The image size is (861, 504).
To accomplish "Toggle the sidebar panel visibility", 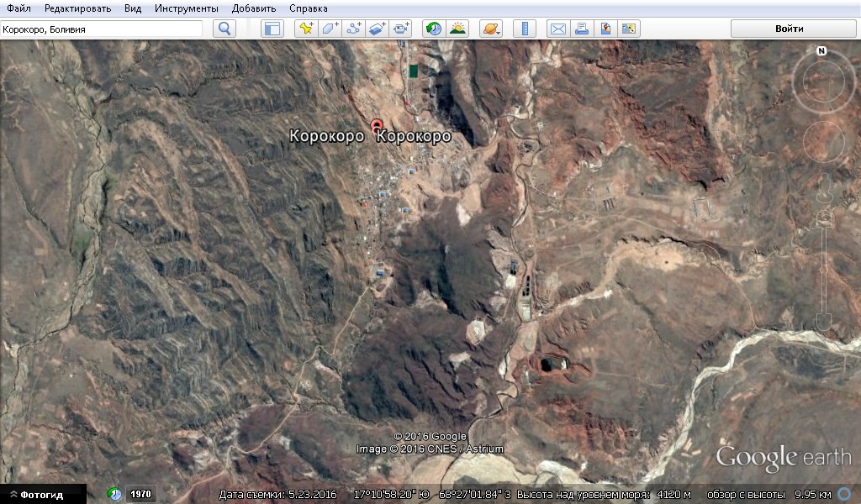I will (x=272, y=29).
